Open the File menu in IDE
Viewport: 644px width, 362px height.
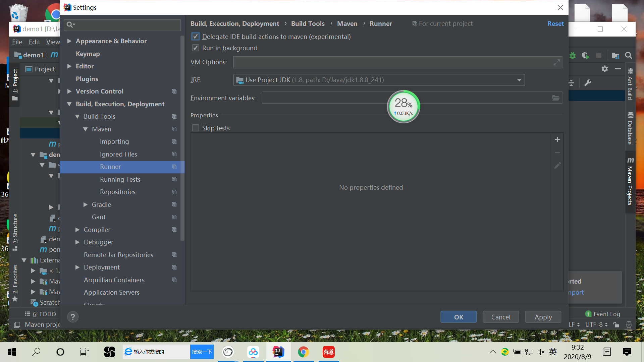point(17,42)
